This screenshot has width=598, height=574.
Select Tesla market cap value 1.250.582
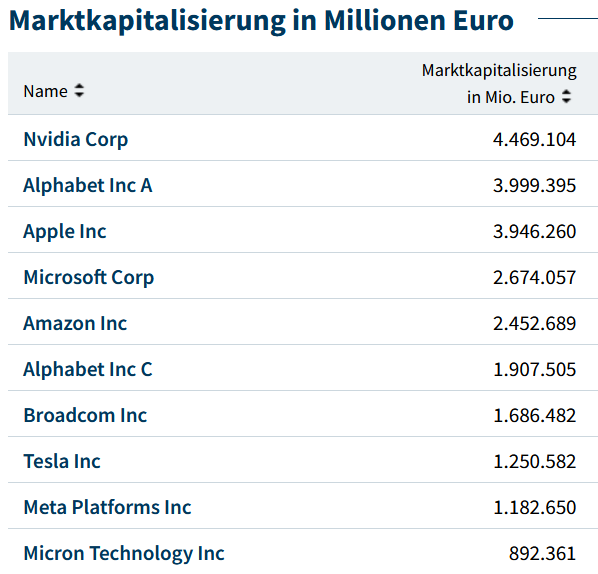pos(534,461)
